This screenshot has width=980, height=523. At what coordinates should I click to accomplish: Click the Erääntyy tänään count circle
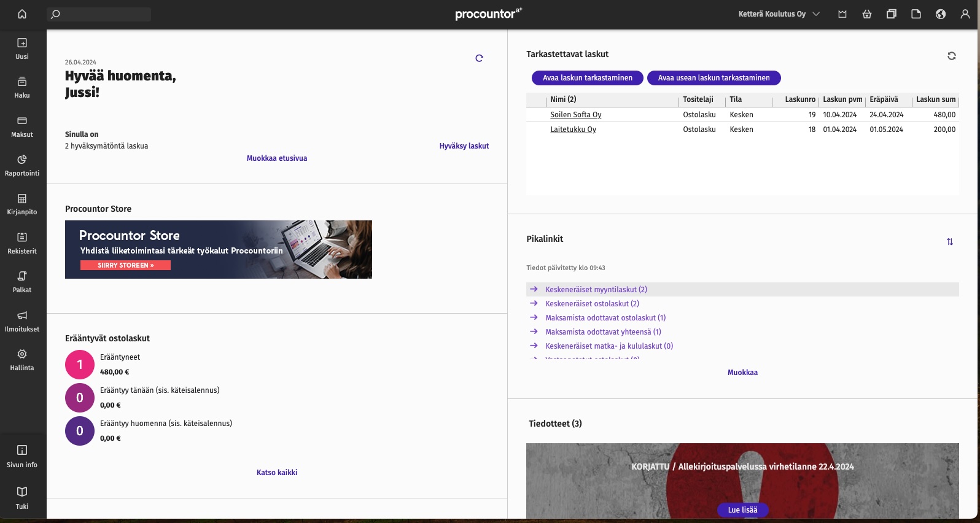(x=80, y=398)
